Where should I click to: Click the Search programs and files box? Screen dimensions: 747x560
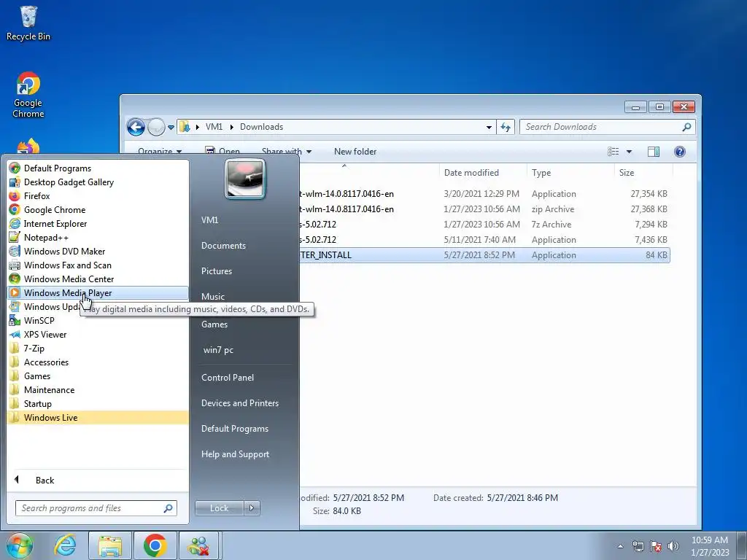click(x=96, y=508)
